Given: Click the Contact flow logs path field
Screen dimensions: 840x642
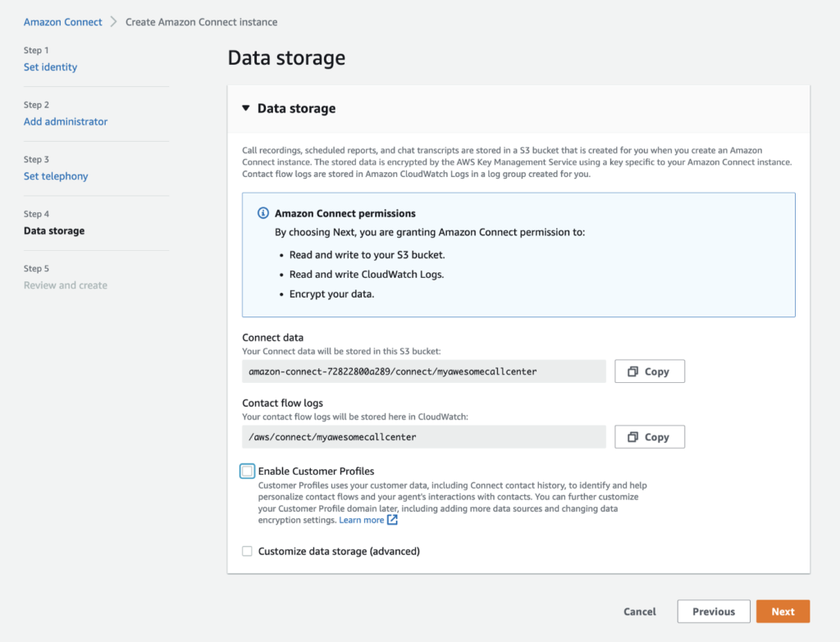Looking at the screenshot, I should 424,437.
